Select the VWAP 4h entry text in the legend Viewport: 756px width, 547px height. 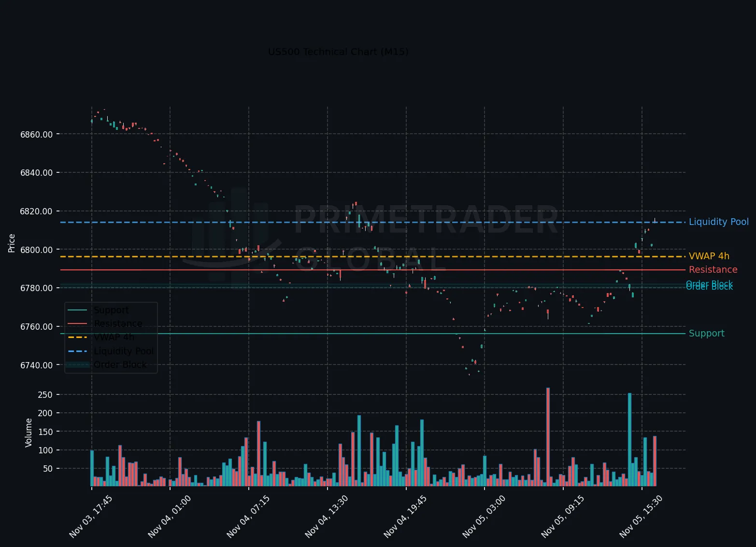114,337
